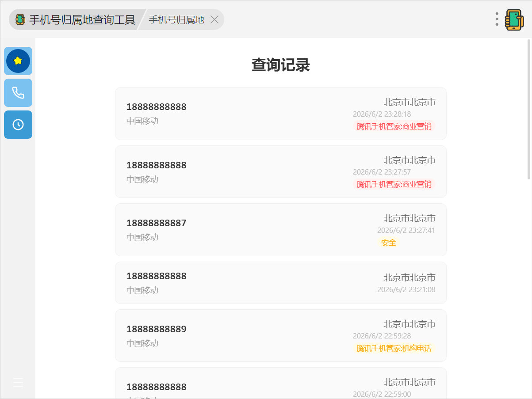Click timestamp 2026/6/2 22:59:28
Viewport: 532px width, 399px height.
pos(382,336)
